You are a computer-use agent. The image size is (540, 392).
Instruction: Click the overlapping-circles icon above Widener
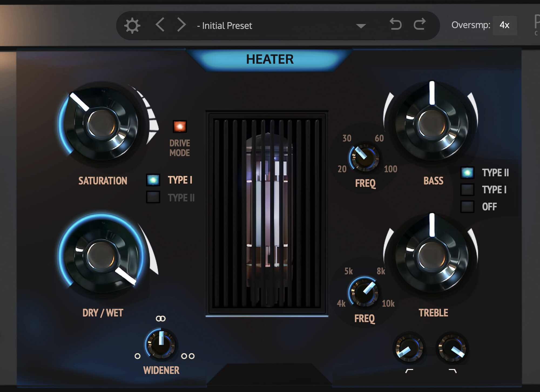[x=161, y=319]
